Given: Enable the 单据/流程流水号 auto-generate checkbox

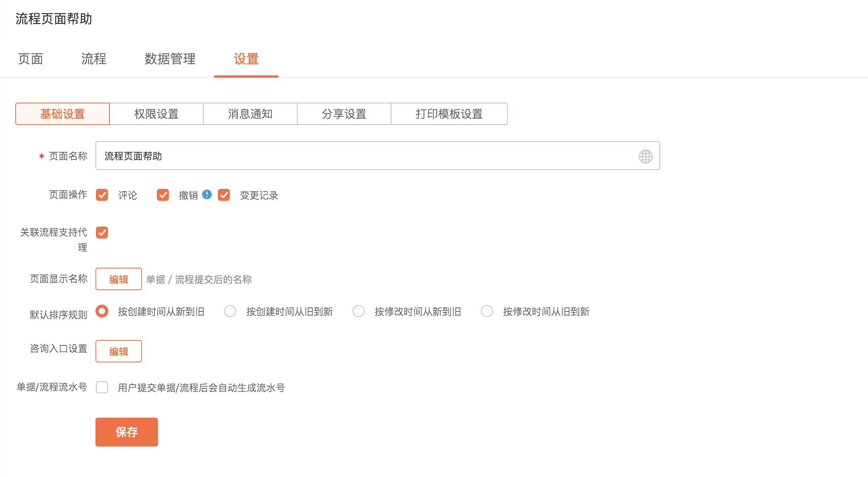Looking at the screenshot, I should (x=102, y=387).
